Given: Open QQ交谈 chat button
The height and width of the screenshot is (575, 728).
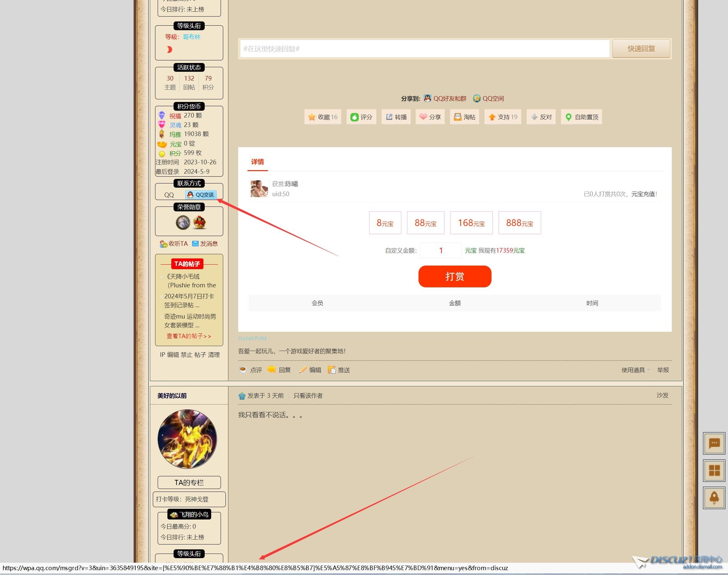Looking at the screenshot, I should coord(201,194).
